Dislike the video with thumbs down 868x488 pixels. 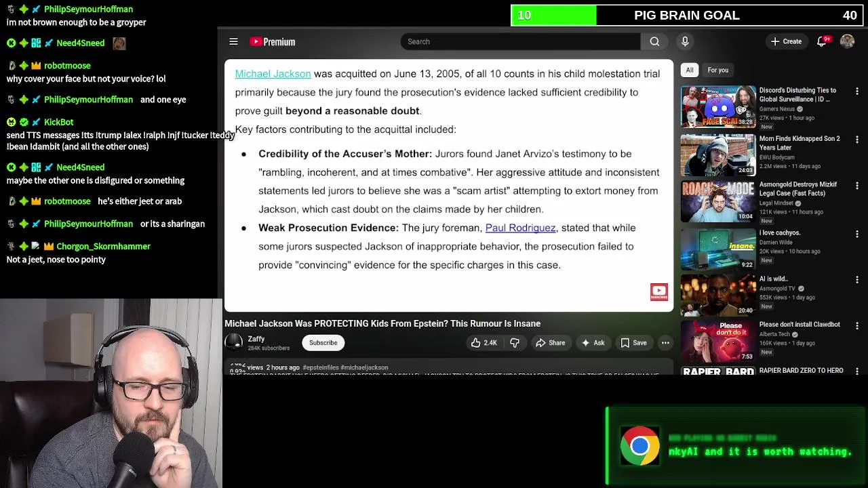tap(515, 343)
